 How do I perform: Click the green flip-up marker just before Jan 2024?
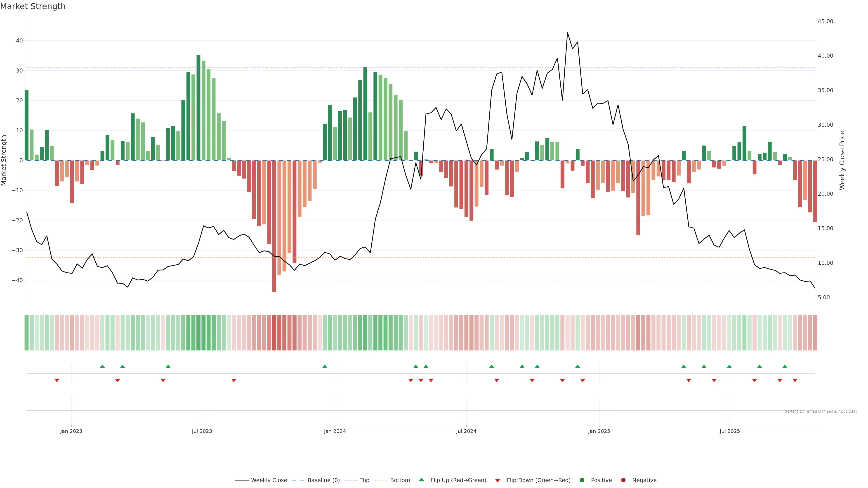pyautogui.click(x=325, y=366)
